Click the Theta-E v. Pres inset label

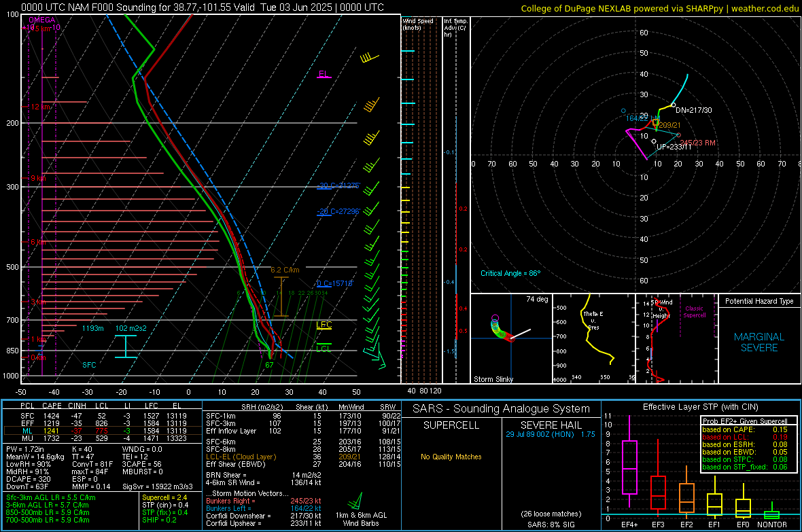pos(593,320)
